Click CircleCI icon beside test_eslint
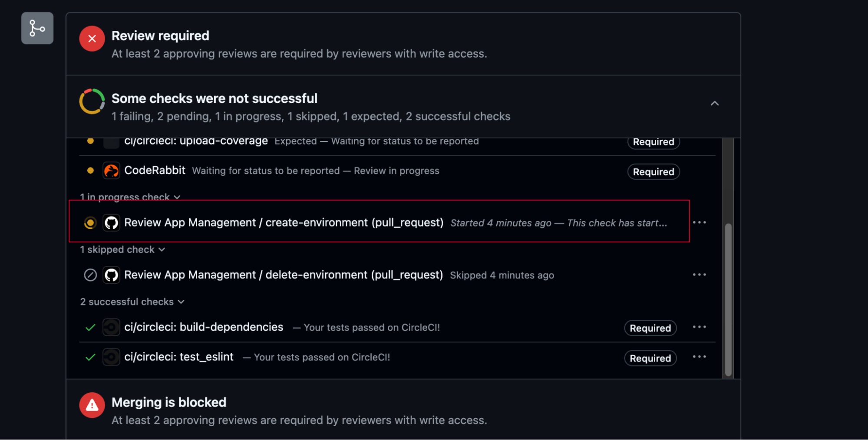The height and width of the screenshot is (440, 868). click(x=111, y=357)
